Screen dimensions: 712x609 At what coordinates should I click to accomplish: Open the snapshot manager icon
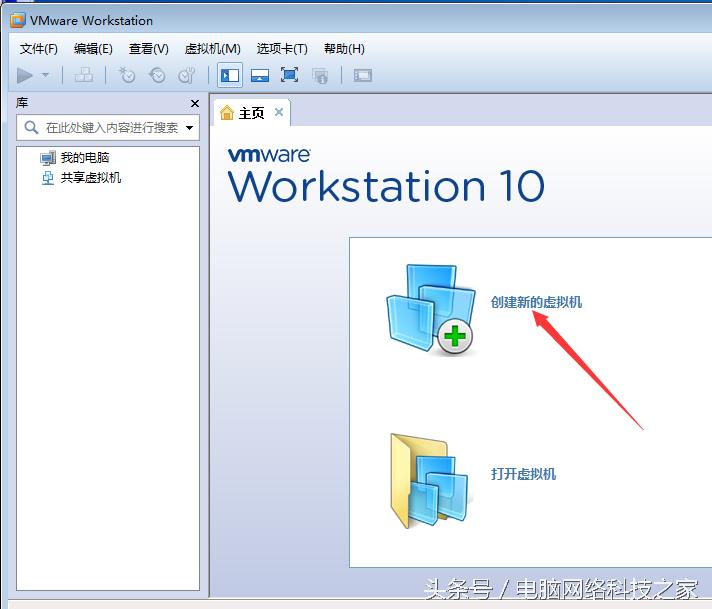pos(187,75)
